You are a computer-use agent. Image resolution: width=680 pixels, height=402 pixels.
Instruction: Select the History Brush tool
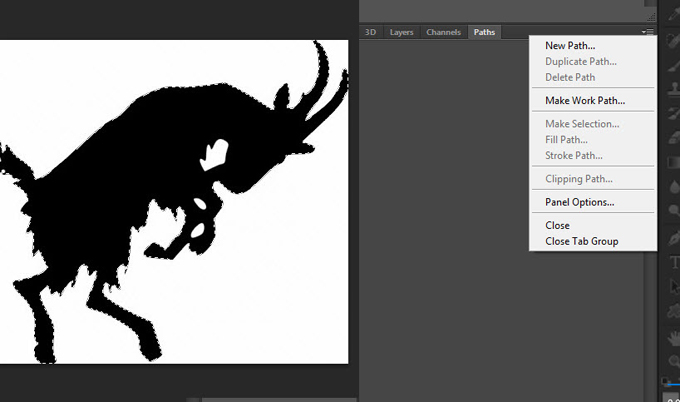674,114
